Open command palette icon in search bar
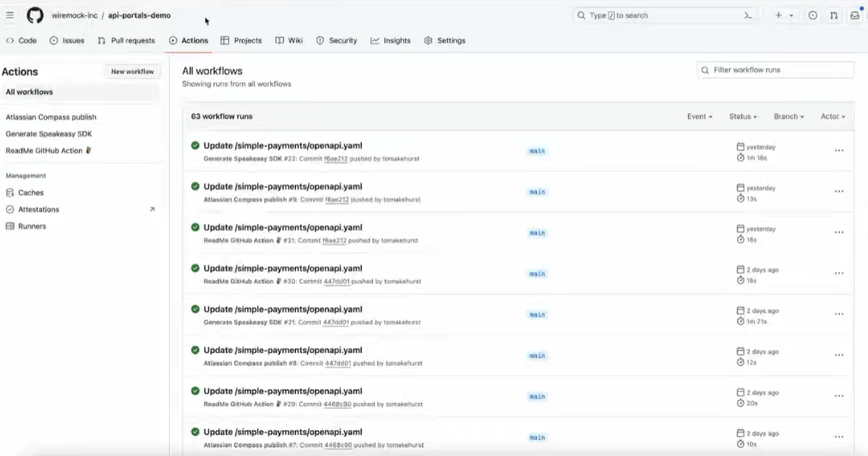Image resolution: width=868 pixels, height=456 pixels. pyautogui.click(x=748, y=15)
